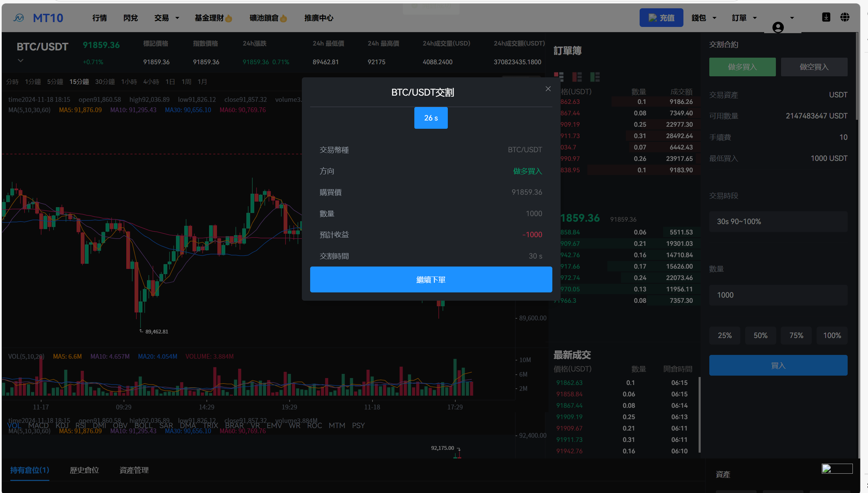This screenshot has height=493, width=868.
Task: Toggle 做空買入 short position mode
Action: click(x=814, y=67)
